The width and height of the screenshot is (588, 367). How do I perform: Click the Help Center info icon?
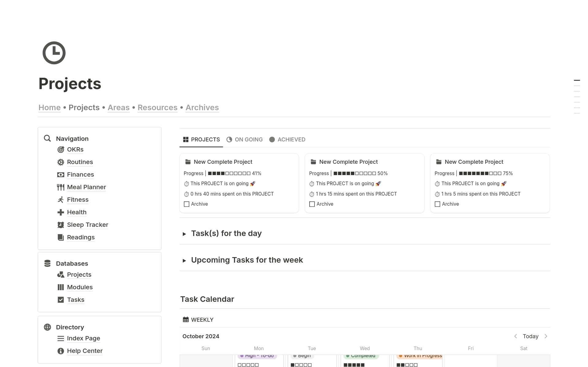pos(61,351)
